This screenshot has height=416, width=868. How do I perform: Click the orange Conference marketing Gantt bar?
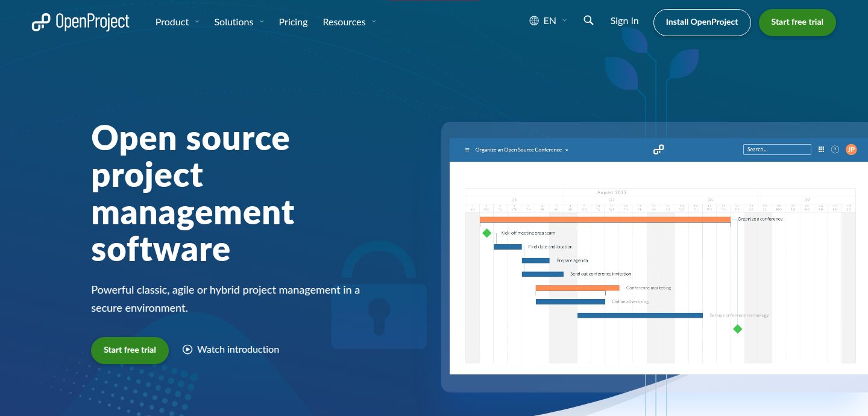pos(577,288)
